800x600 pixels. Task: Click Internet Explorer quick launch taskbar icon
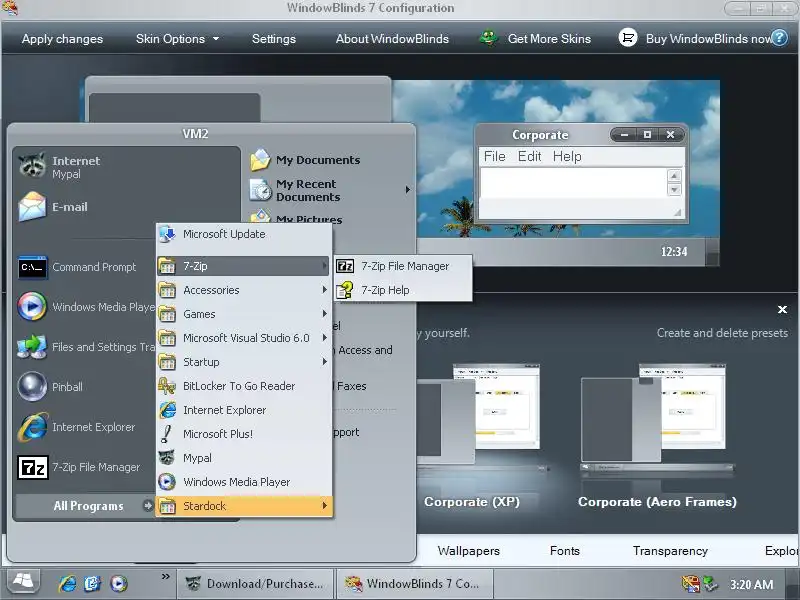click(x=67, y=583)
